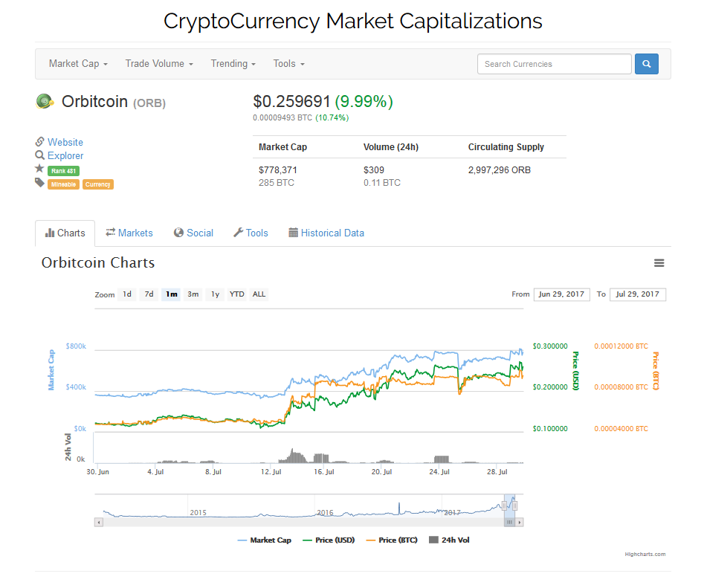
Task: Click the 285 BTC market cap text
Action: pos(276,183)
